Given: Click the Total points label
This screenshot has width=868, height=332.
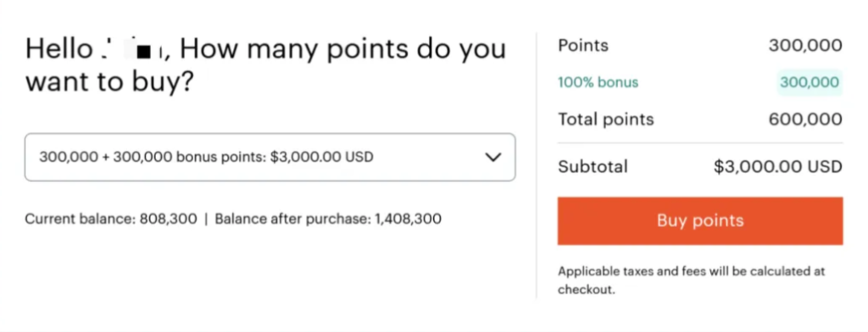Looking at the screenshot, I should pos(605,119).
